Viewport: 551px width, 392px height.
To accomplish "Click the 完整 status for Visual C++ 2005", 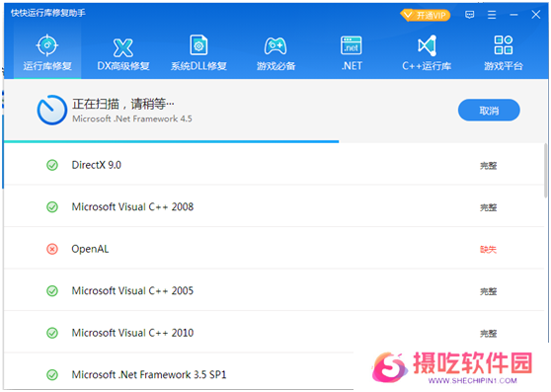I will pyautogui.click(x=488, y=291).
